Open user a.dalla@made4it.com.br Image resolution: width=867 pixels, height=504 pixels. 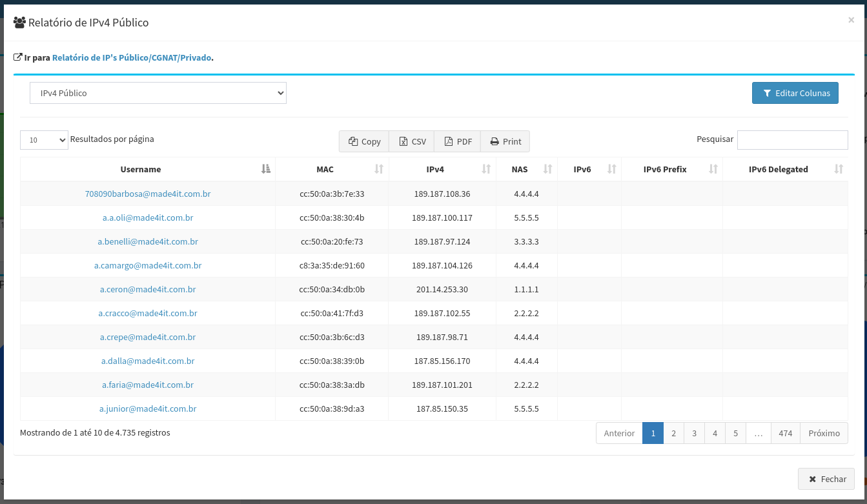[x=148, y=361]
